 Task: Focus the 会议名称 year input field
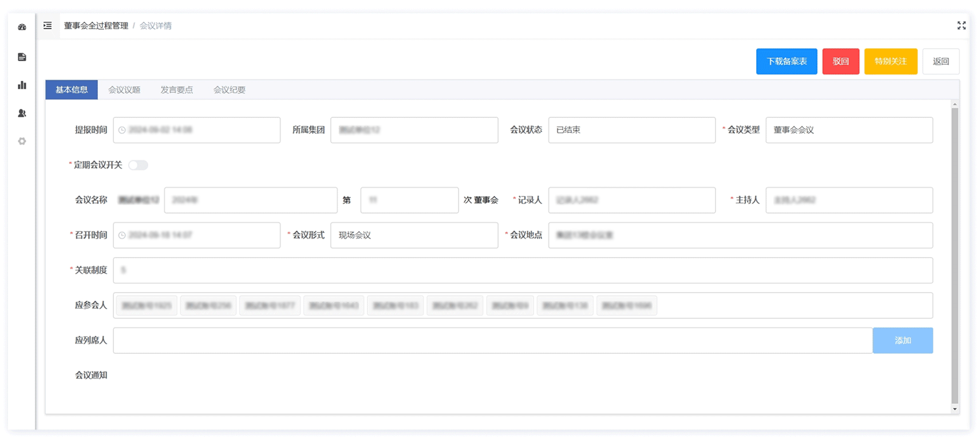pyautogui.click(x=251, y=200)
